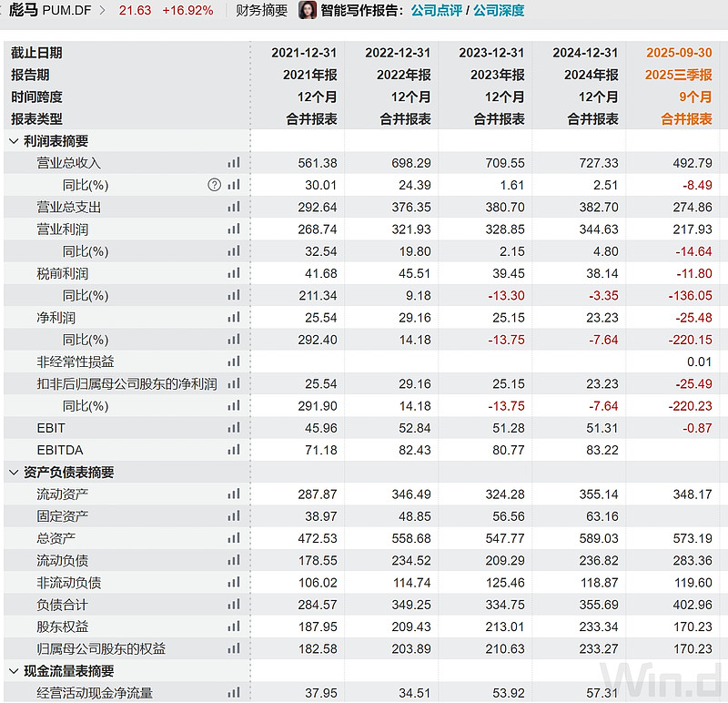Show chart for 扣非后归属母公司股东的净利润
The width and height of the screenshot is (728, 703).
[234, 383]
